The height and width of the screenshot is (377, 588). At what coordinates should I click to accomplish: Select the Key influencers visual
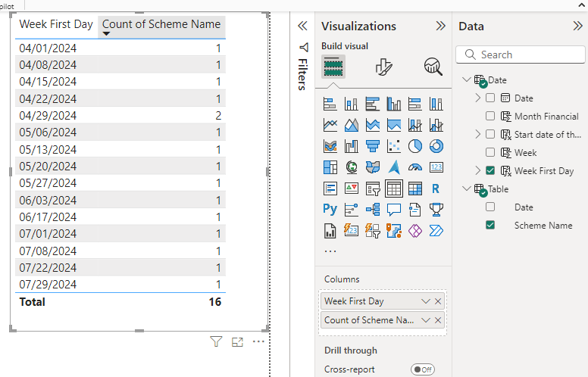[x=352, y=210]
